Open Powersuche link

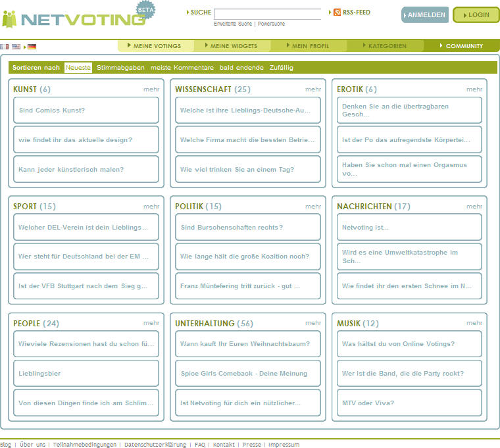point(271,24)
